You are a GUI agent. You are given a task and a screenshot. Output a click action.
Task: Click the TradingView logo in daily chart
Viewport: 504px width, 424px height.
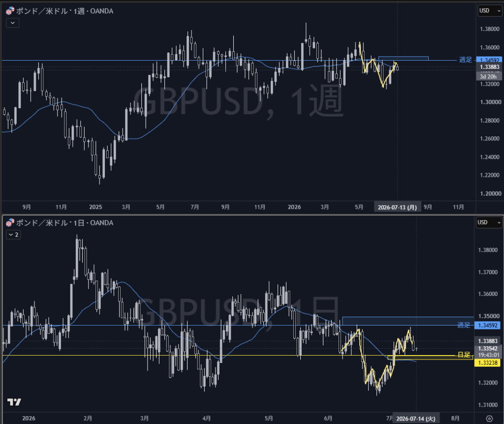[x=14, y=402]
